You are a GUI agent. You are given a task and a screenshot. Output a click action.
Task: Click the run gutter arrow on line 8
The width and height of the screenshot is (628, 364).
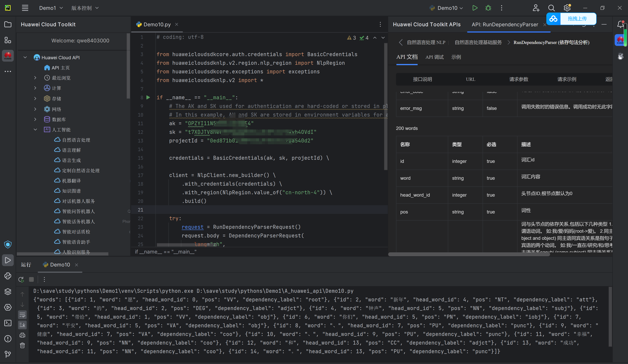tap(148, 97)
